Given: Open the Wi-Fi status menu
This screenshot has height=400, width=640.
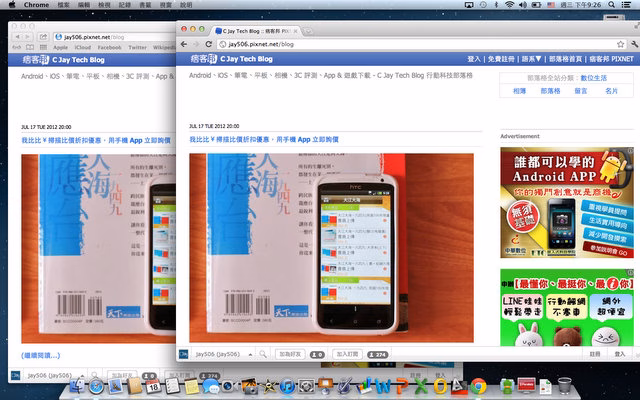Looking at the screenshot, I should [x=509, y=4].
